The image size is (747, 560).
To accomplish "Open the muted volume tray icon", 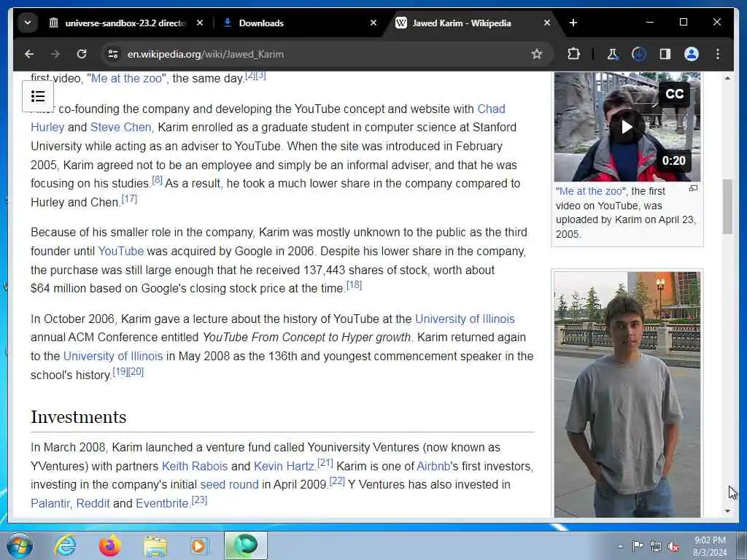I will (x=673, y=547).
